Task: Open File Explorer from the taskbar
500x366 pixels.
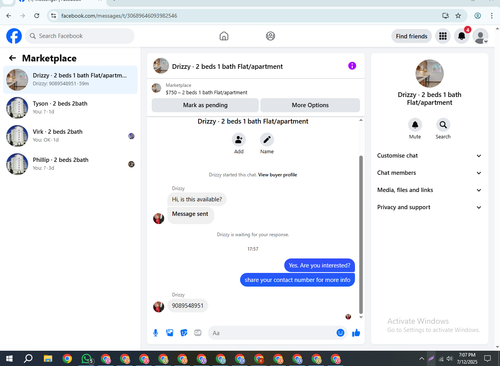Action: point(48,359)
